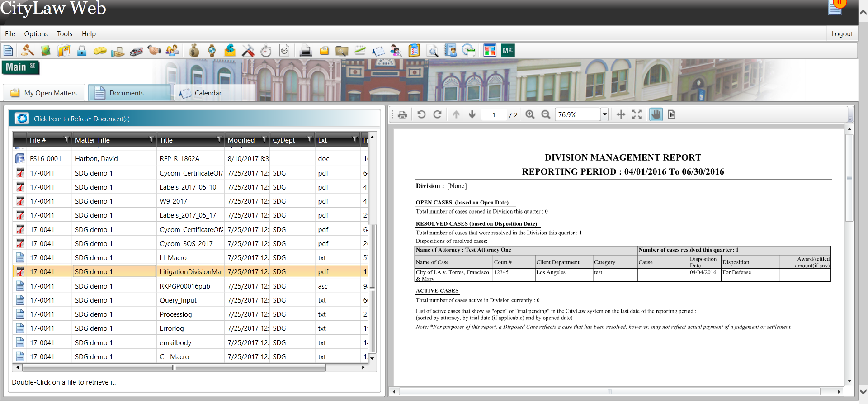Click the four-way move arrows icon
This screenshot has width=868, height=404.
(621, 114)
